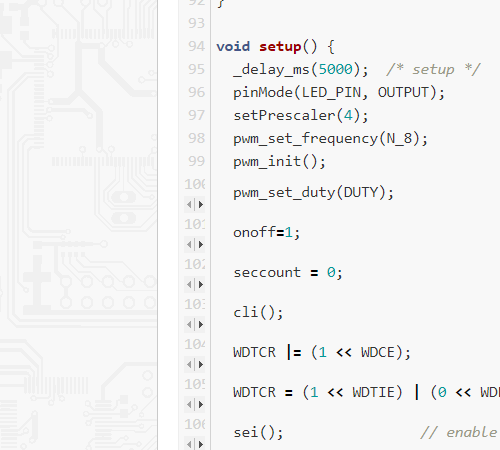Click line number 95 in the gutter
500x450 pixels.
196,69
